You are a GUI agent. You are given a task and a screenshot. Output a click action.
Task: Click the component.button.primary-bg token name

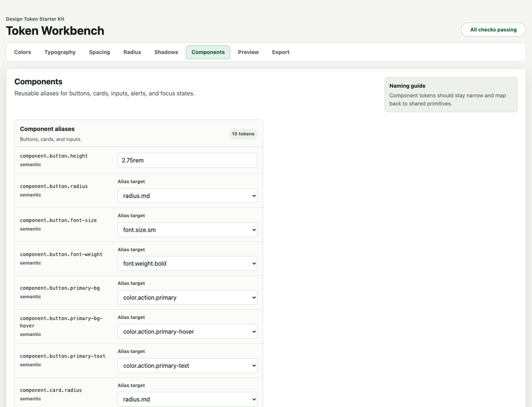click(x=60, y=288)
